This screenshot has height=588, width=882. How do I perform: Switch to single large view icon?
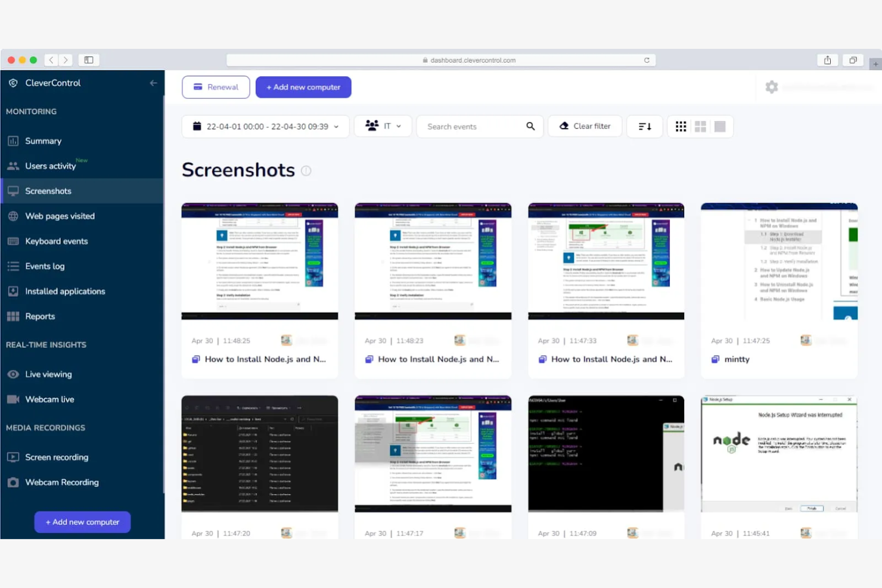coord(720,126)
